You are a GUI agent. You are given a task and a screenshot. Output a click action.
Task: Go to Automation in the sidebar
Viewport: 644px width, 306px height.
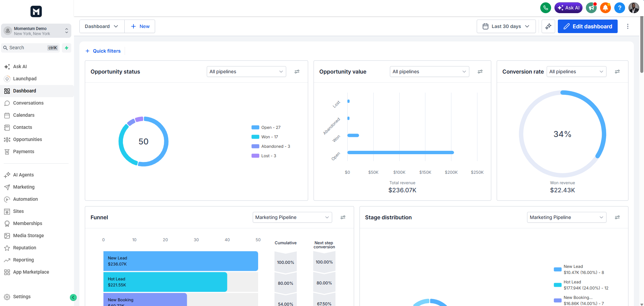pos(25,199)
